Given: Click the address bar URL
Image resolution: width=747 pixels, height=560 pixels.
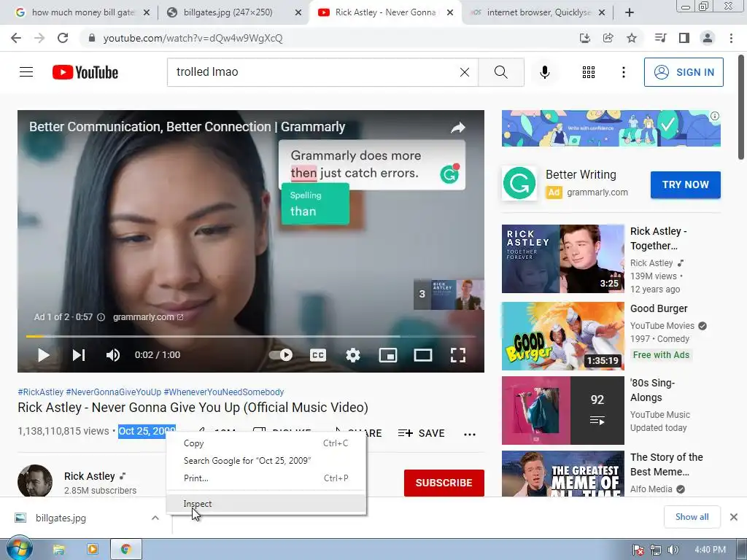Looking at the screenshot, I should (193, 38).
